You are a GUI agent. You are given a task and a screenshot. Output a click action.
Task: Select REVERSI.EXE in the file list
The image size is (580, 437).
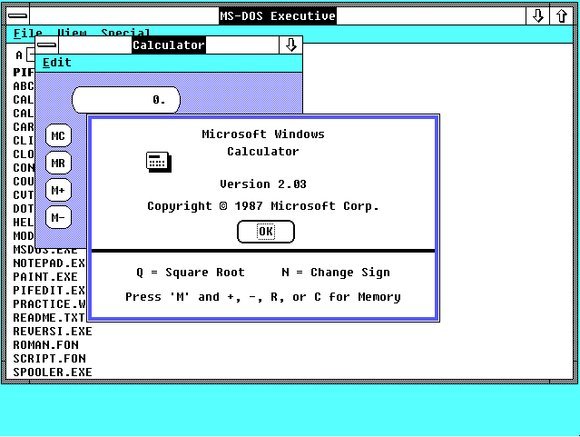pos(53,331)
